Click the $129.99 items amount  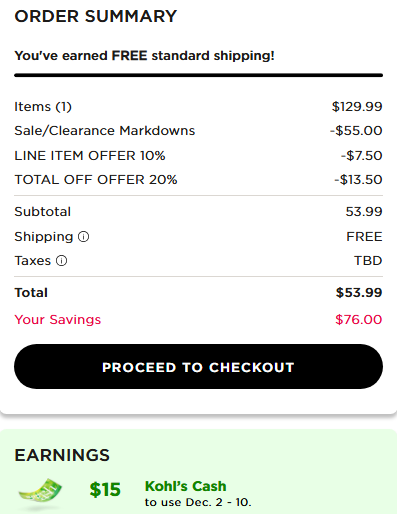[x=357, y=107]
